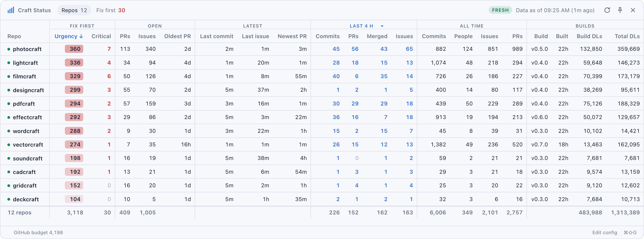Sort by Oldest PR column header

click(177, 36)
